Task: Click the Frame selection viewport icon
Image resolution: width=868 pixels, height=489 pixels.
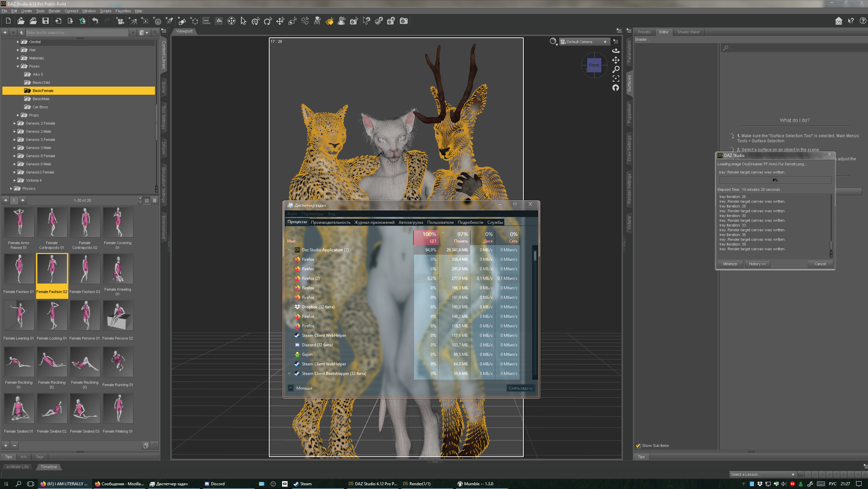Action: pos(615,79)
